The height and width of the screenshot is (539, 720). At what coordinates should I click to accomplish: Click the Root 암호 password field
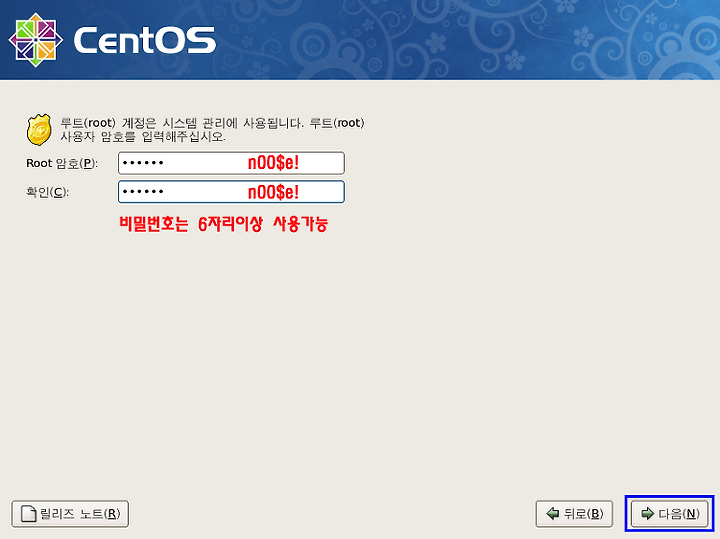coord(231,163)
